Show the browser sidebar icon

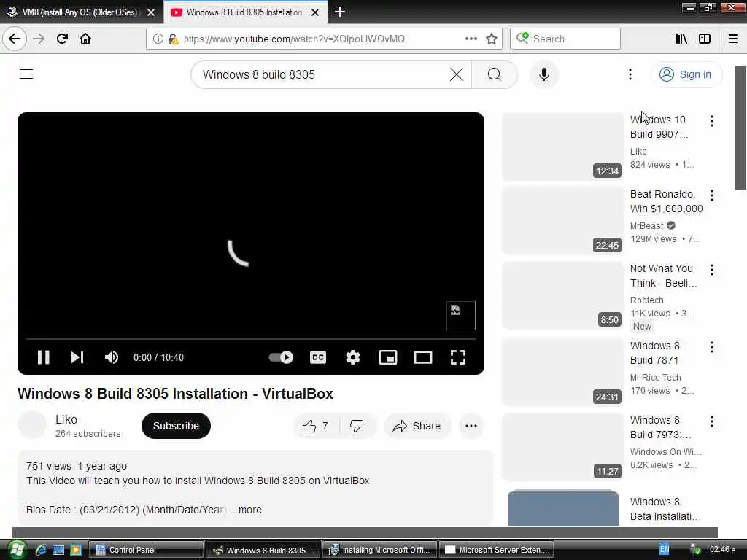[x=705, y=39]
